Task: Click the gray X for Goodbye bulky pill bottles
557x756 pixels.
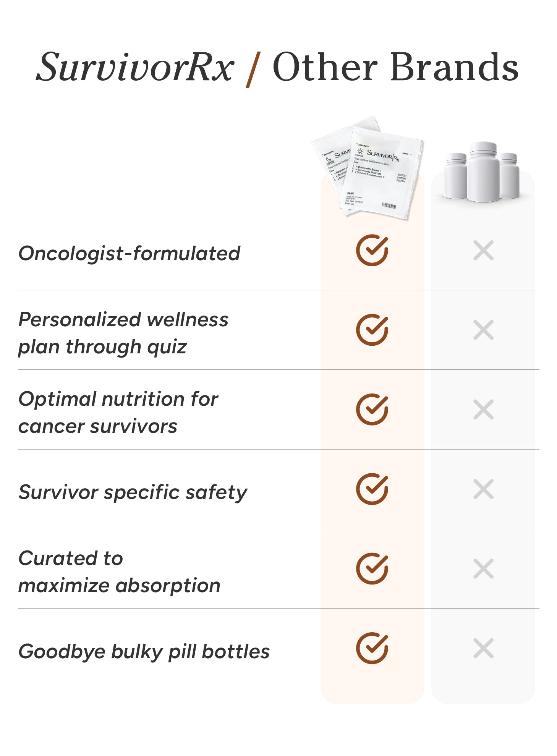Action: click(x=483, y=648)
